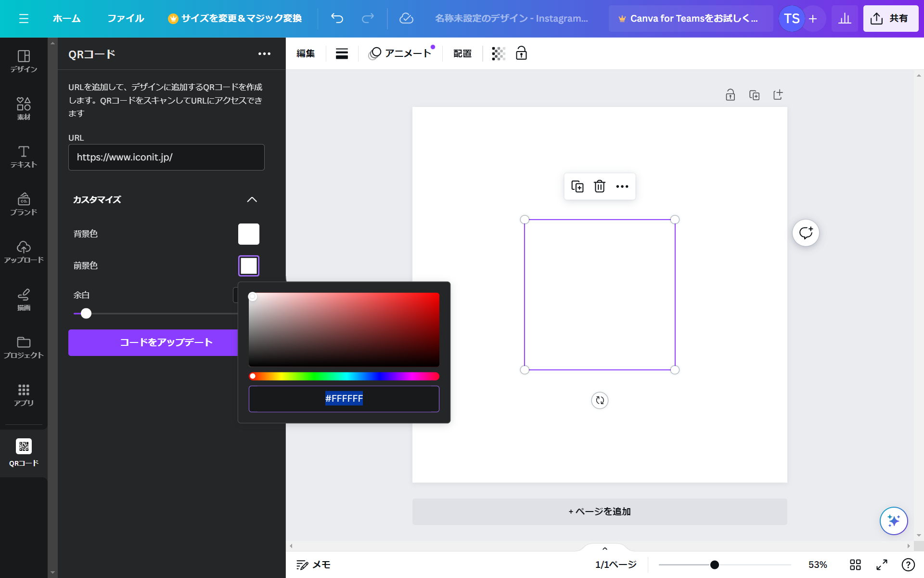The image size is (924, 578).
Task: Open QRコード panel more options menu
Action: 264,54
